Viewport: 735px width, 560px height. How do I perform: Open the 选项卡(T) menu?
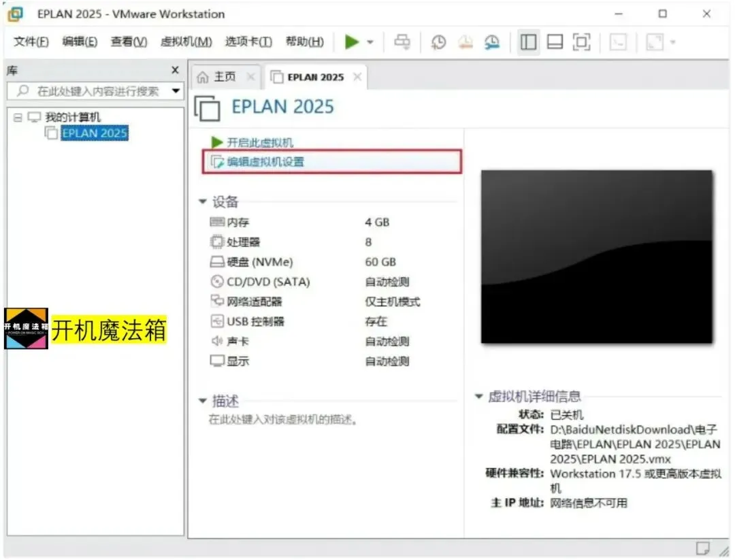click(248, 42)
